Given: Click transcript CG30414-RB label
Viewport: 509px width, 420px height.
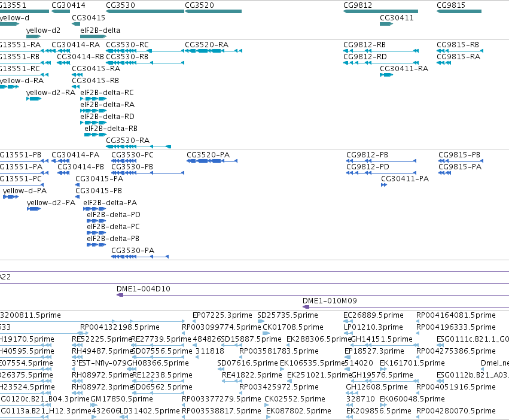Looking at the screenshot, I should click(81, 57).
